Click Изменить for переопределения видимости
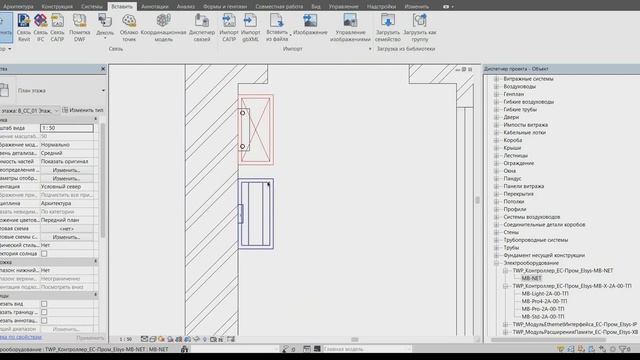This screenshot has width=640, height=360. tap(67, 170)
